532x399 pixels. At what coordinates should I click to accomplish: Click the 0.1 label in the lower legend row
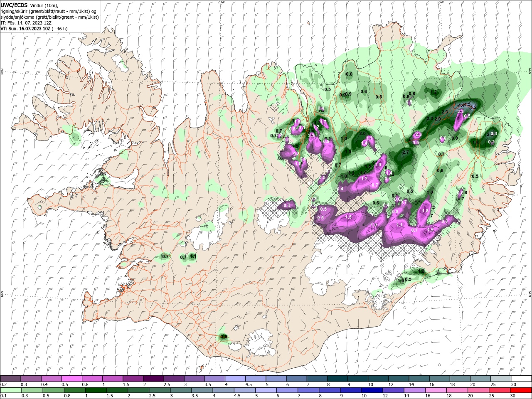coord(3,396)
